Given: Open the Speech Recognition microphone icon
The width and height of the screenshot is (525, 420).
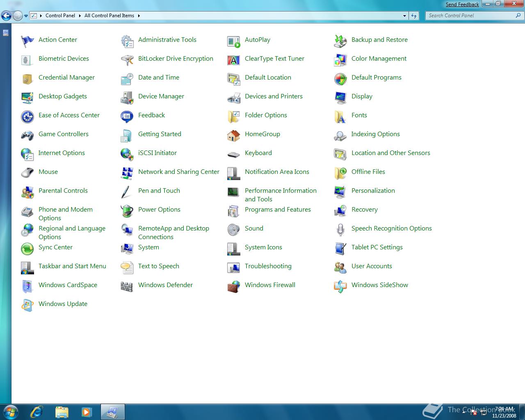Looking at the screenshot, I should tap(340, 230).
